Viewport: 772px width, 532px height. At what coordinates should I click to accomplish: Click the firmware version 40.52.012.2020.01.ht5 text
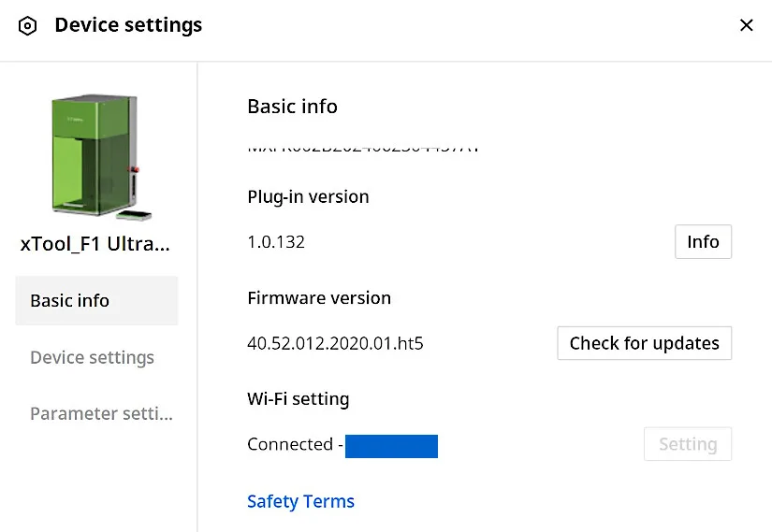[x=335, y=343]
